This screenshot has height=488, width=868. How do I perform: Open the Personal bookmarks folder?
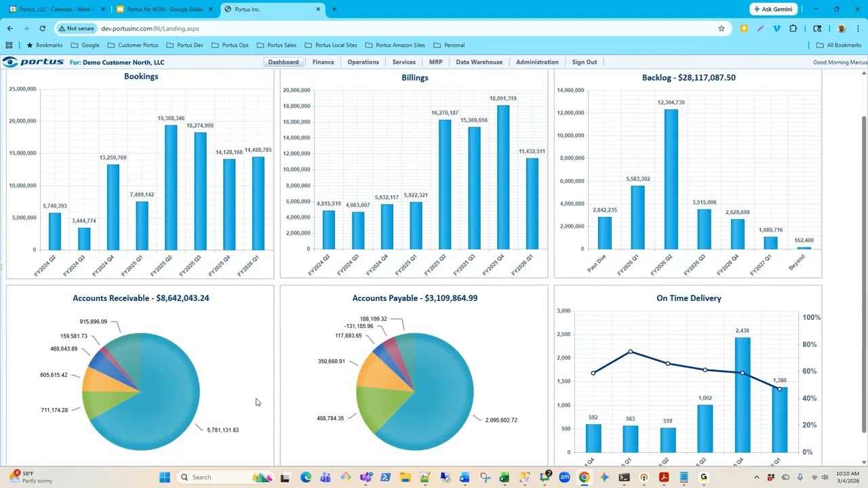(x=449, y=45)
